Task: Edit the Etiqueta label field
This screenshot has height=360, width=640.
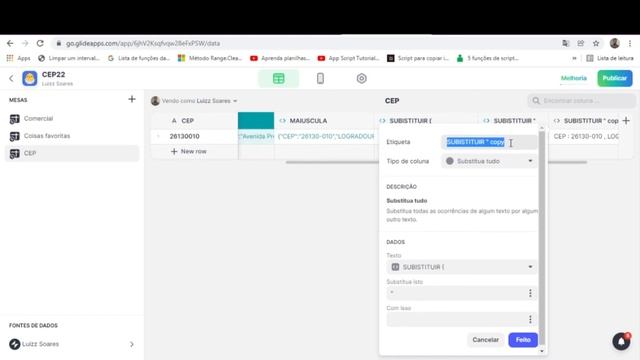Action: tap(489, 142)
